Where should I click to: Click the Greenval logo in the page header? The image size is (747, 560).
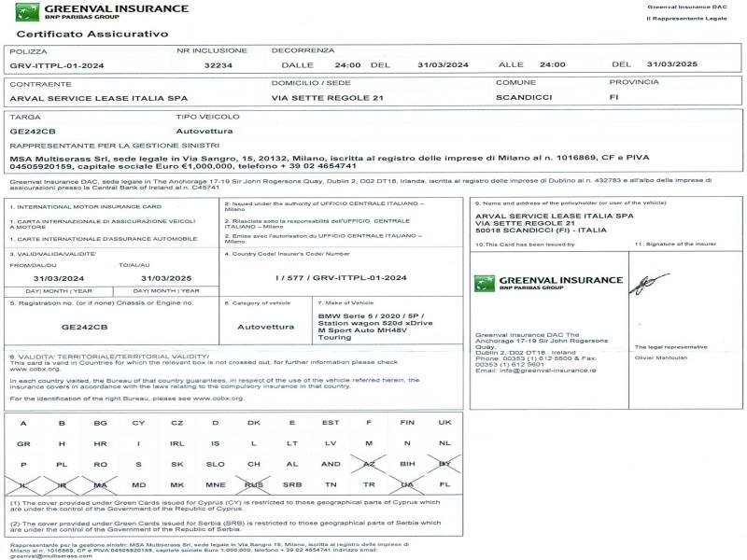[102, 12]
